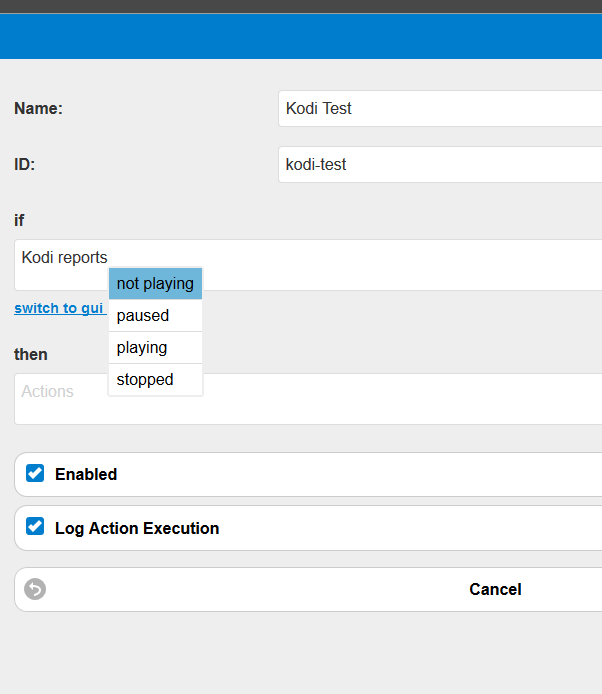Select the "stopped" autocomplete entry

tap(155, 379)
